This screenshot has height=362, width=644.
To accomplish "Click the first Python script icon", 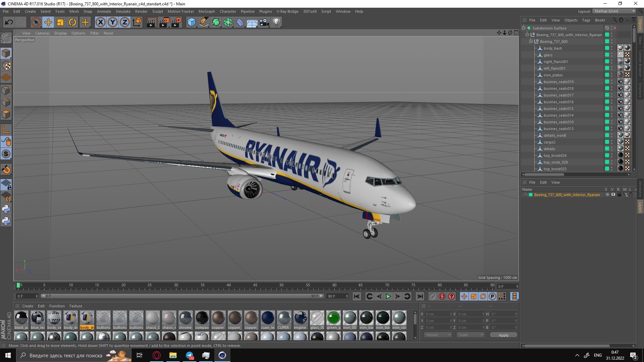I will coord(6,209).
